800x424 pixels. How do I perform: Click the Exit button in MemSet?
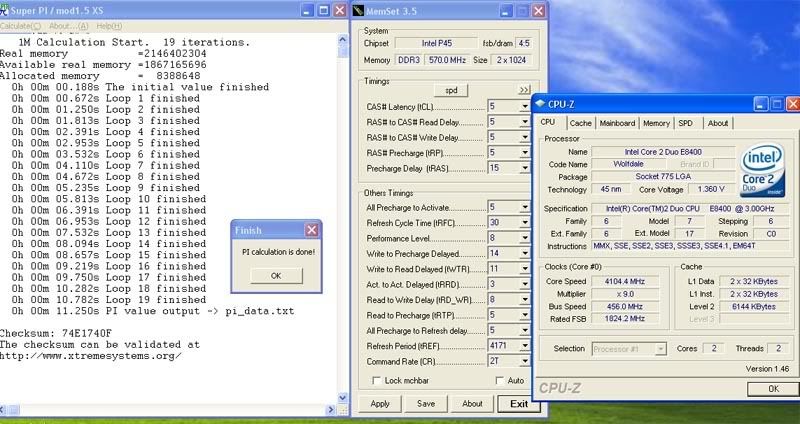(x=519, y=404)
